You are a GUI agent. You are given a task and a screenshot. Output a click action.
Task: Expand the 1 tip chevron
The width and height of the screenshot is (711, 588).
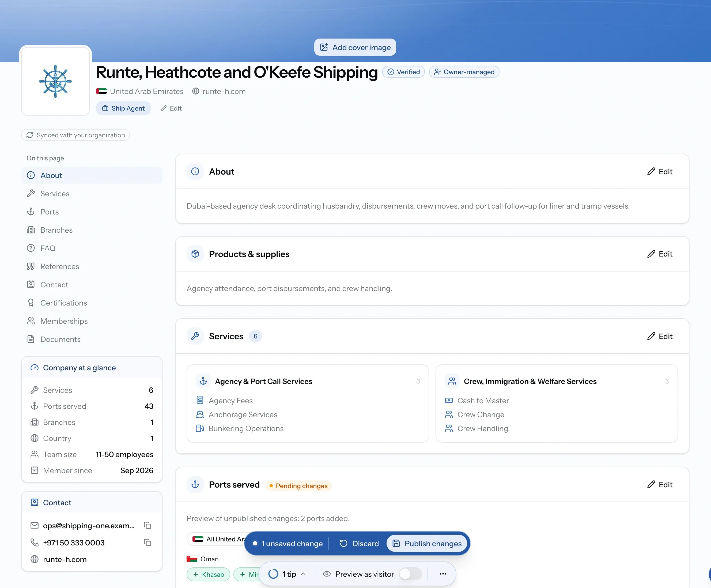tap(303, 574)
